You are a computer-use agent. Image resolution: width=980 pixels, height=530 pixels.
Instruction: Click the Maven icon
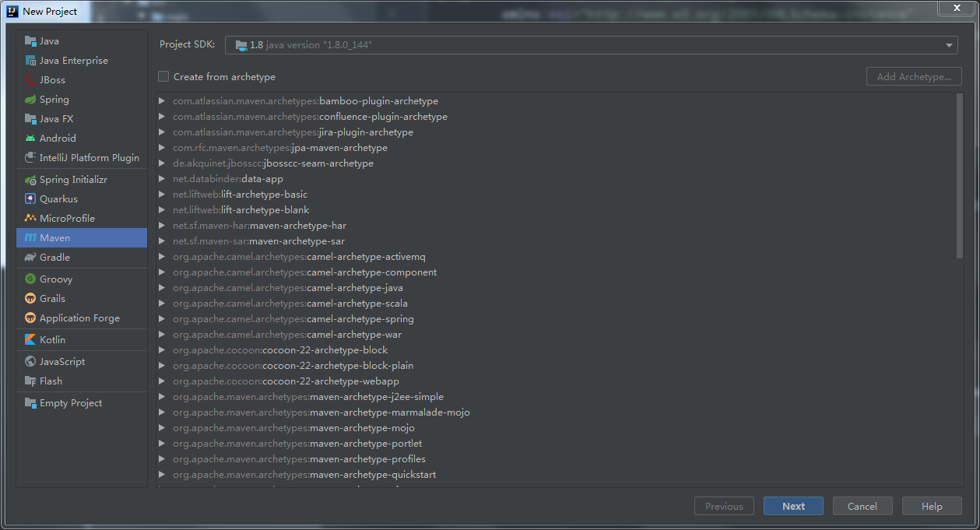[x=30, y=238]
